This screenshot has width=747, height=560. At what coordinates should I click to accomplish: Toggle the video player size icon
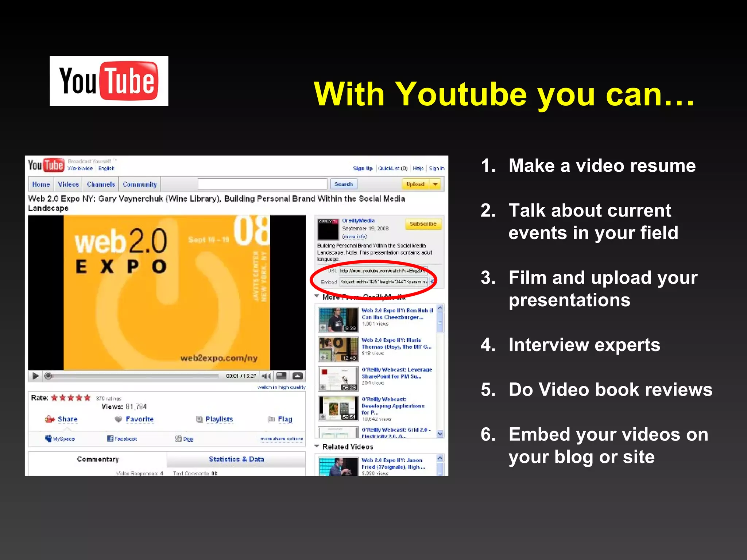[x=282, y=376]
